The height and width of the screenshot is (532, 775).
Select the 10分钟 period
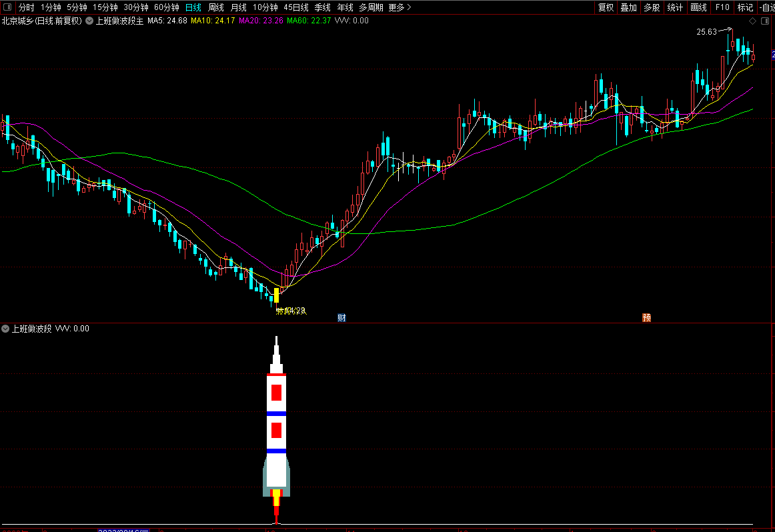tap(265, 7)
